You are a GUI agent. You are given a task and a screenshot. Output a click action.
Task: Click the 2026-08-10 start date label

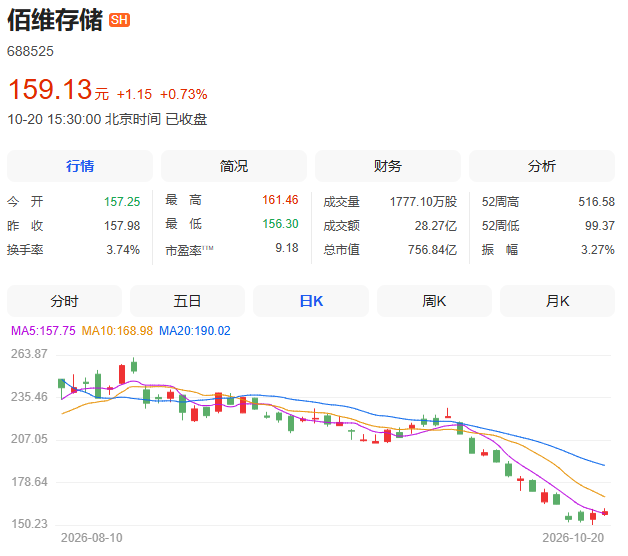(x=92, y=538)
